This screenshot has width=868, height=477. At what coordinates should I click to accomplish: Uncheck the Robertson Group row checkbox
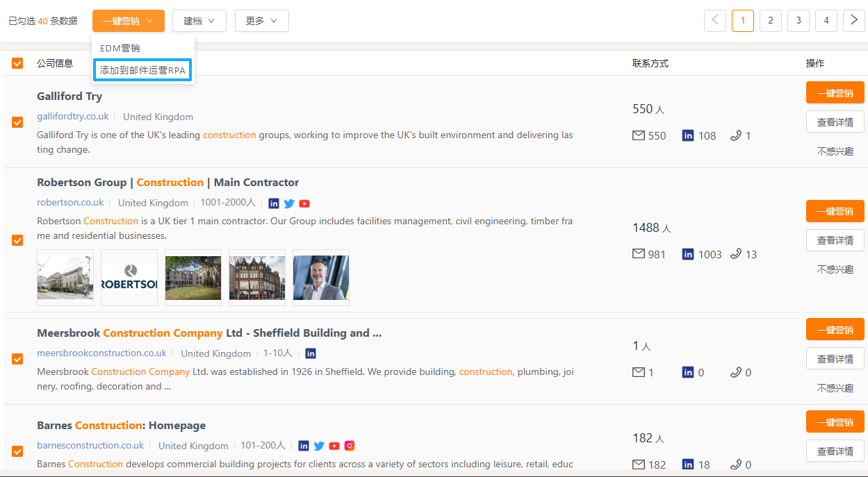point(17,240)
